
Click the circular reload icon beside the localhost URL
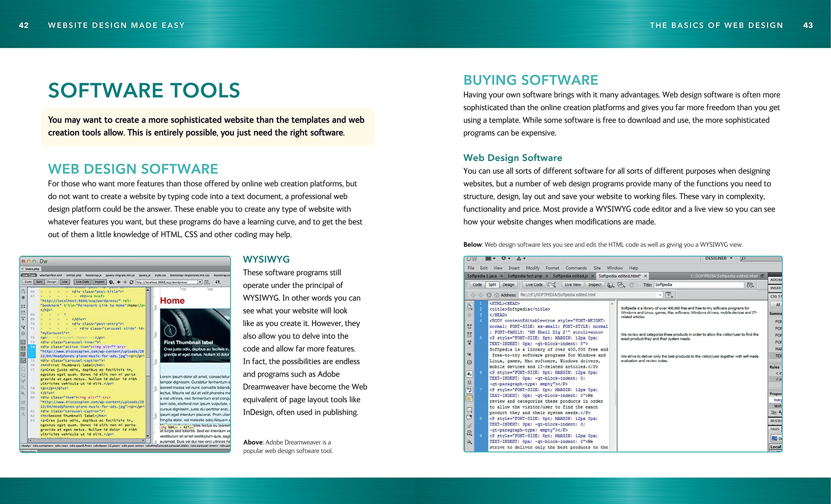(131, 282)
